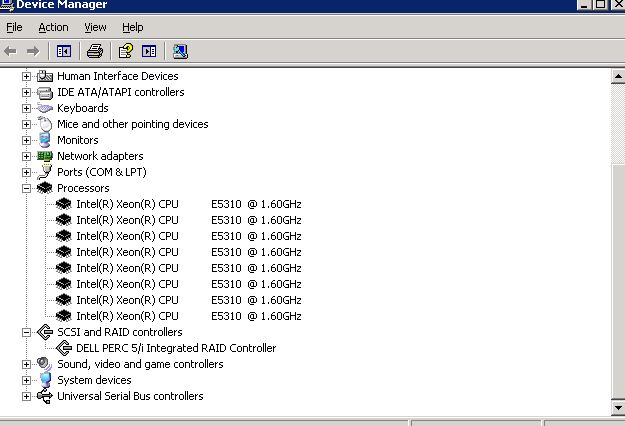
Task: Select the Monitors label
Action: point(78,140)
